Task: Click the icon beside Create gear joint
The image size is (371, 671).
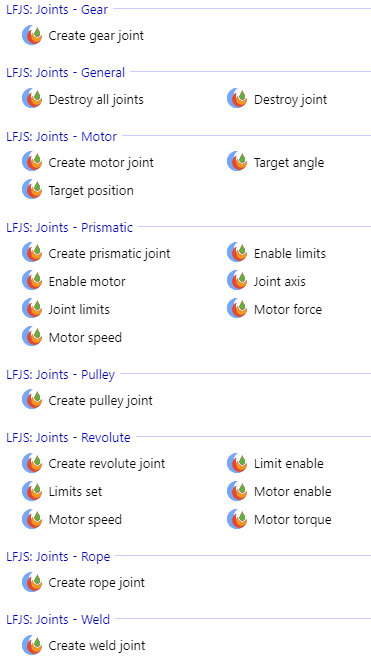Action: pyautogui.click(x=32, y=35)
